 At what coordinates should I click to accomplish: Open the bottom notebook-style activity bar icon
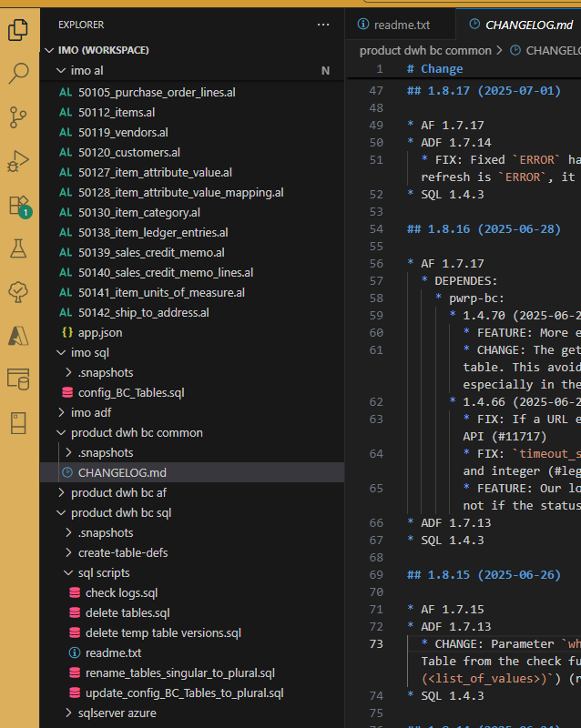(x=18, y=423)
